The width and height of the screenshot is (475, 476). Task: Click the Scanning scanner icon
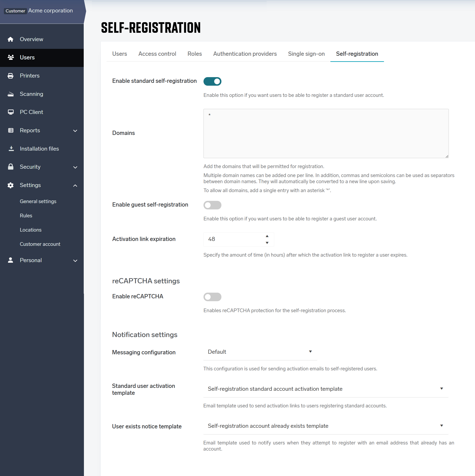tap(10, 94)
